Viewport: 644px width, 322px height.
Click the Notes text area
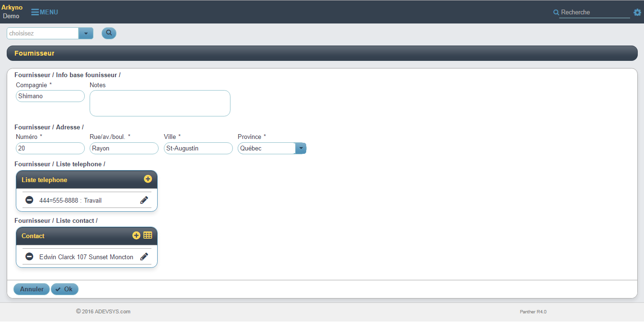pos(160,103)
